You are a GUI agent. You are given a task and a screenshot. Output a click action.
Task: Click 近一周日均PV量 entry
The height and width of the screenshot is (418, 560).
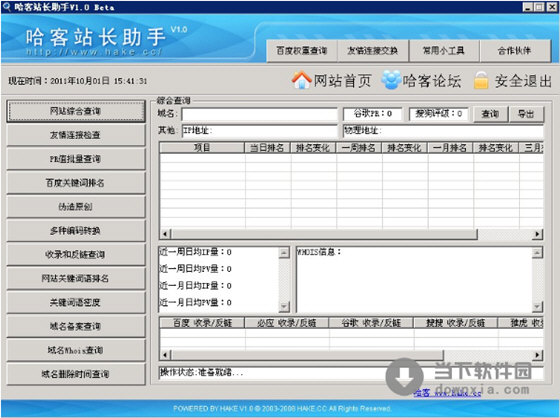pos(195,269)
